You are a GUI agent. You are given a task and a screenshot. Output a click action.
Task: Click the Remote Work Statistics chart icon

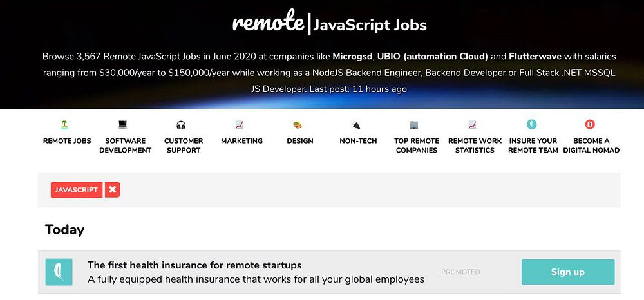[472, 125]
